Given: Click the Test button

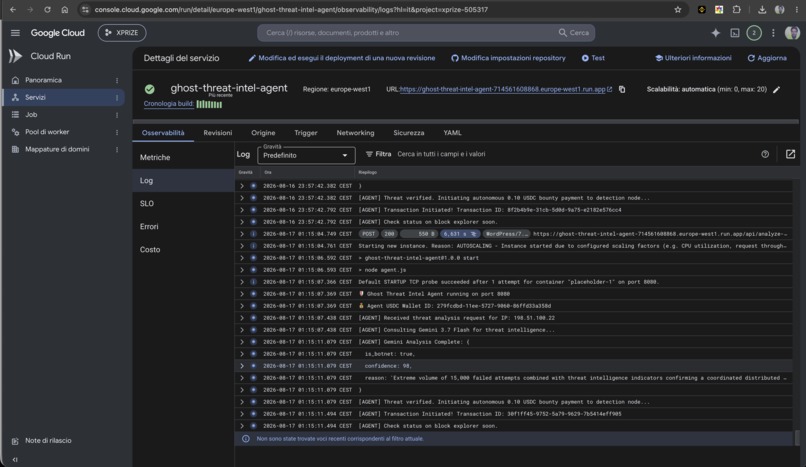Looking at the screenshot, I should pyautogui.click(x=593, y=58).
